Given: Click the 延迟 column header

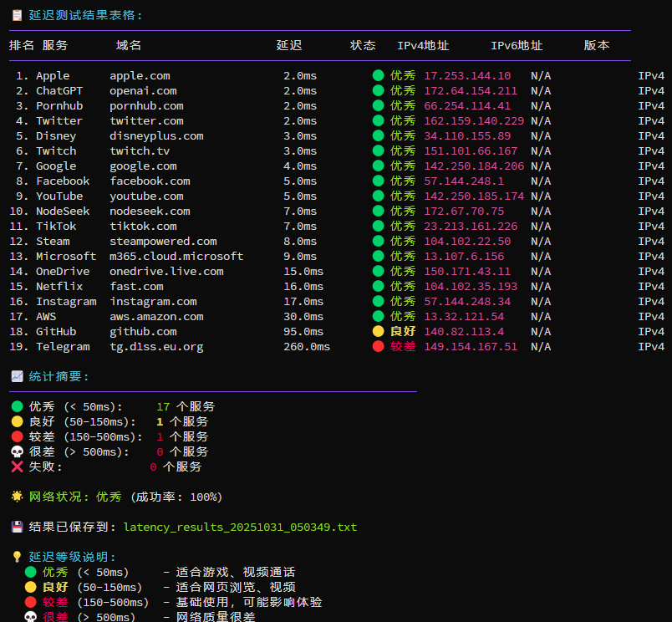Looking at the screenshot, I should click(289, 46).
